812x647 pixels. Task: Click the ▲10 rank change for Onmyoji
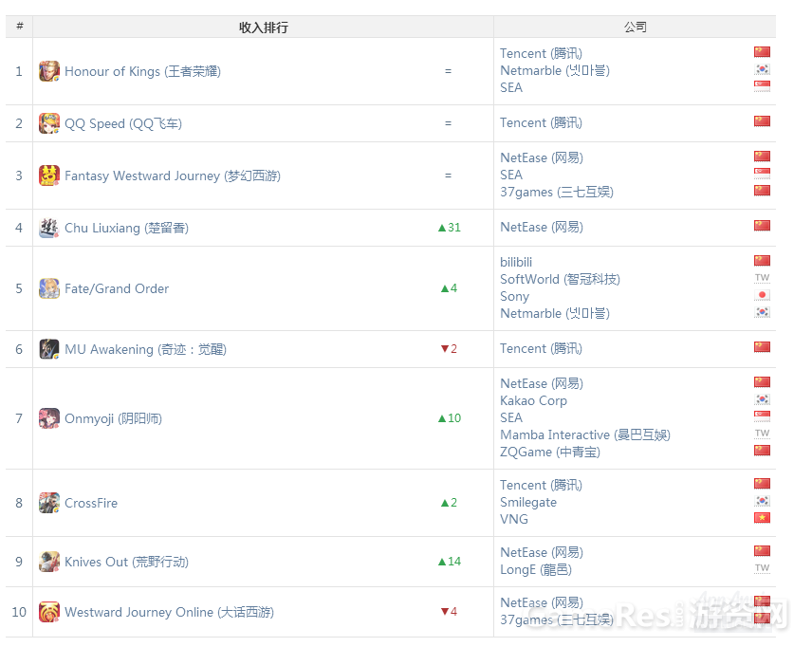(x=449, y=418)
